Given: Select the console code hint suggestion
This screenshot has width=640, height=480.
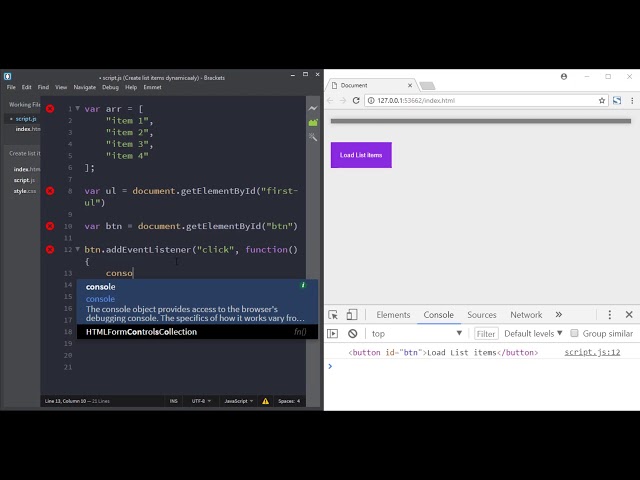Looking at the screenshot, I should [x=197, y=302].
